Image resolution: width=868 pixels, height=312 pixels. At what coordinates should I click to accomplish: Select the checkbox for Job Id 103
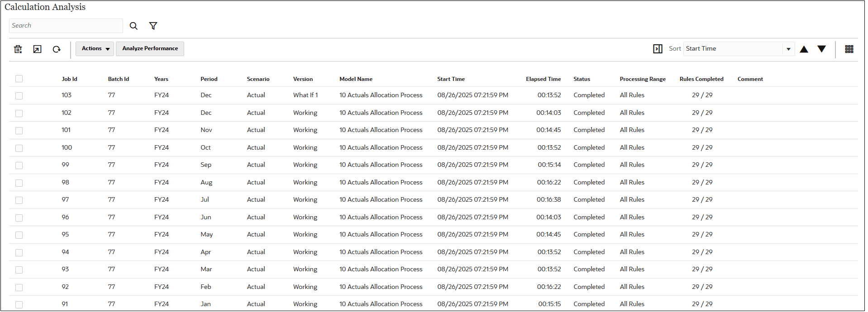tap(19, 96)
